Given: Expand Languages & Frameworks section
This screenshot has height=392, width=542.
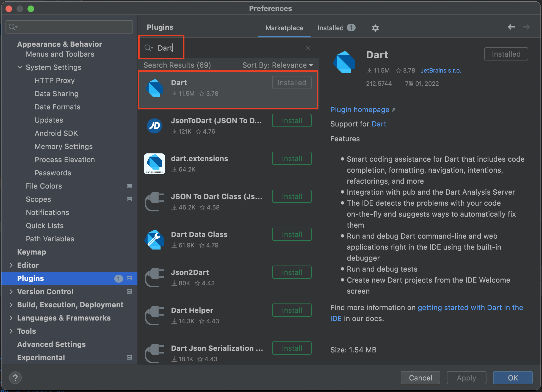Looking at the screenshot, I should pos(11,318).
